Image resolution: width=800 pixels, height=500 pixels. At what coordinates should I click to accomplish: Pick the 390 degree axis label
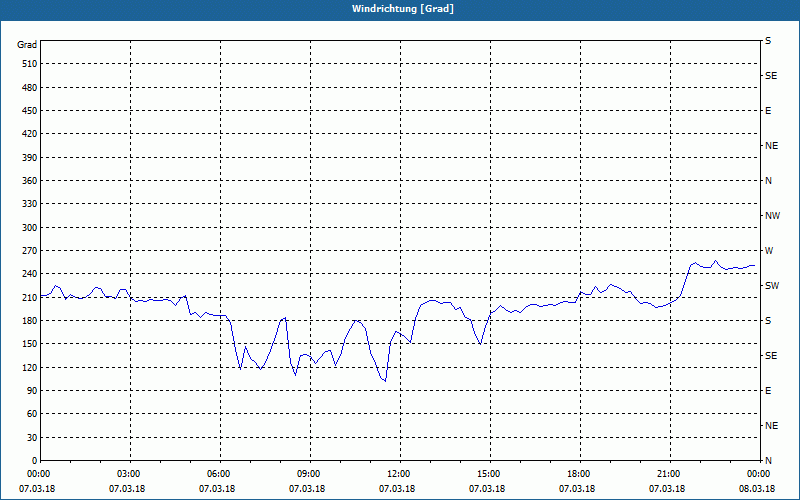point(29,158)
